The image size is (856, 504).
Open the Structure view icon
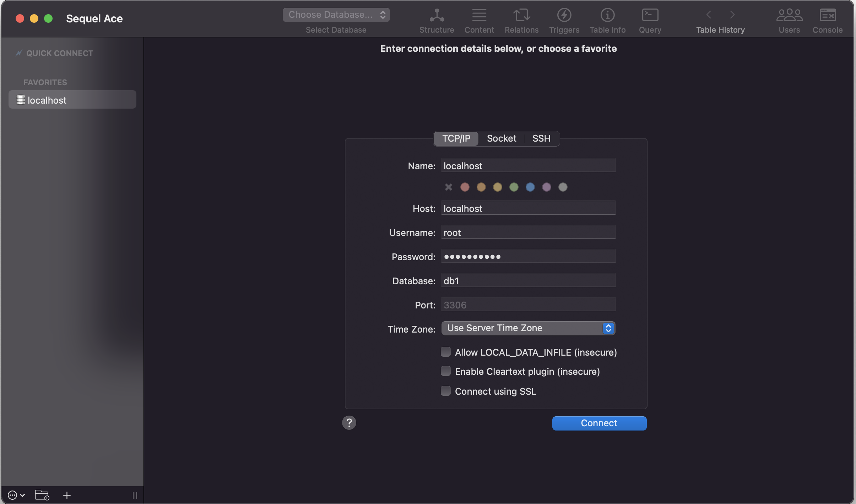point(437,15)
